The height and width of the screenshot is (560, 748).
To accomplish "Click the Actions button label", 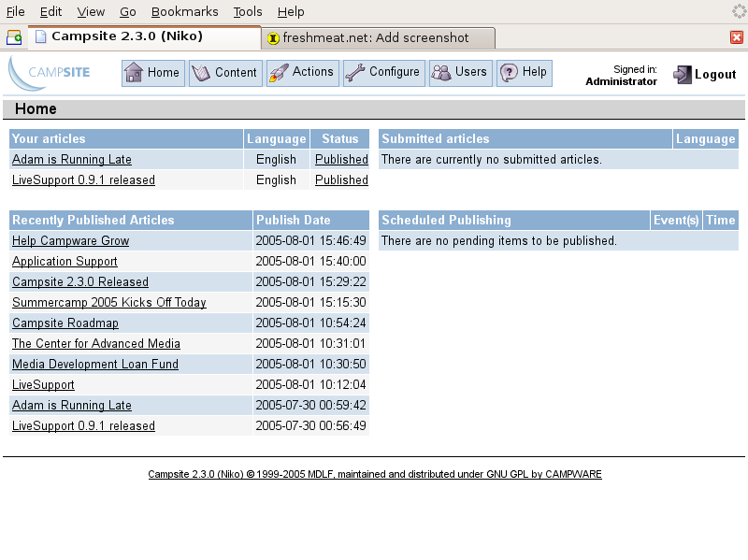I will 312,72.
